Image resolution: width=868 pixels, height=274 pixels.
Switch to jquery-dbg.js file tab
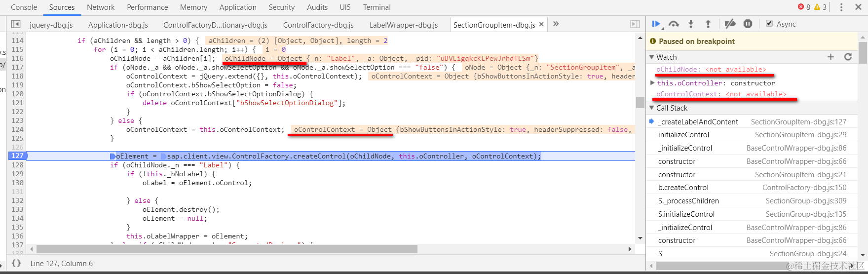click(x=51, y=25)
